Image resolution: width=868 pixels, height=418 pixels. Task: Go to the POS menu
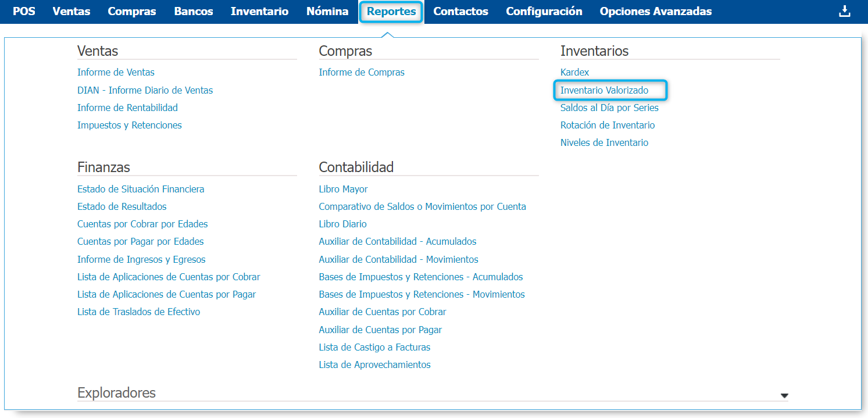coord(24,12)
